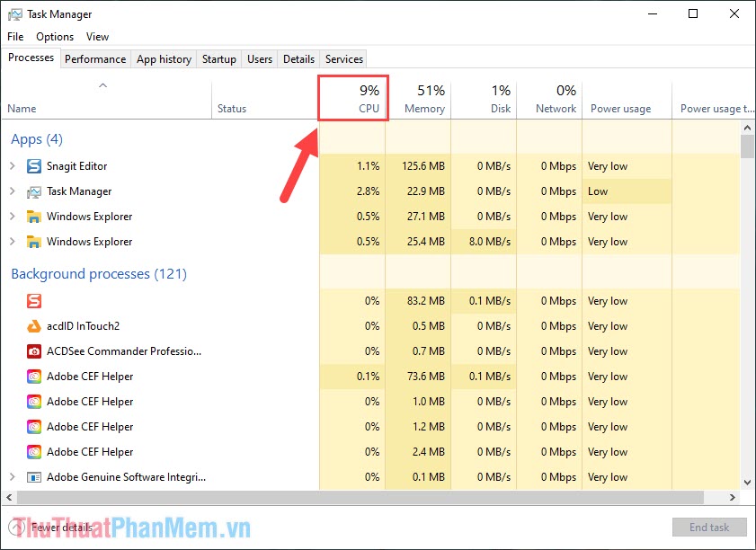Viewport: 756px width, 550px height.
Task: Switch to the App history tab
Action: [x=164, y=59]
